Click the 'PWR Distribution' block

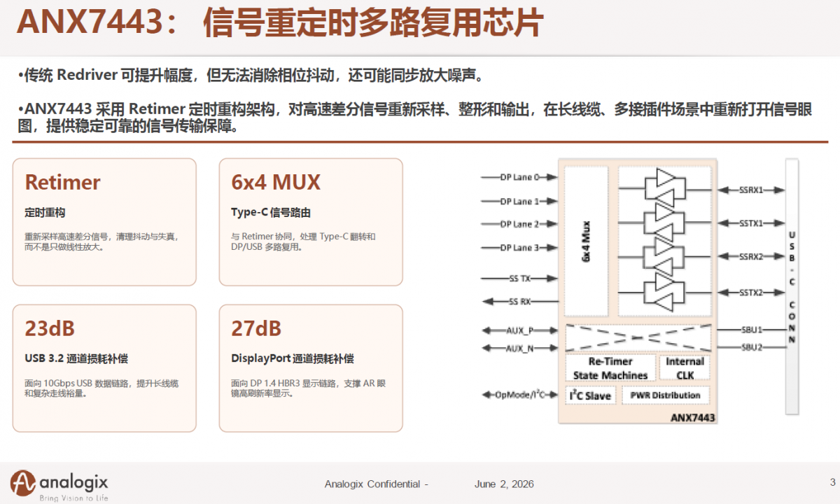665,395
